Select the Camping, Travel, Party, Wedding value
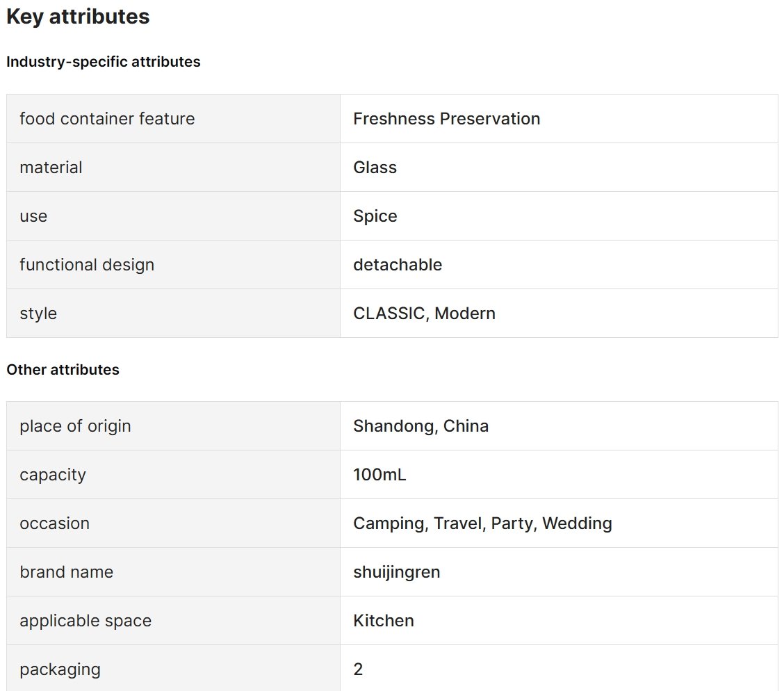This screenshot has height=691, width=784. click(482, 523)
